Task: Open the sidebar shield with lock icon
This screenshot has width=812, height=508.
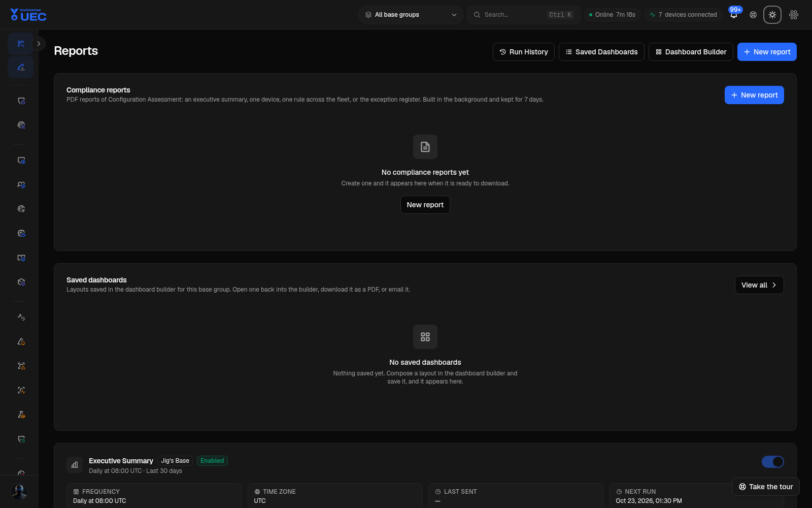Action: click(x=21, y=101)
